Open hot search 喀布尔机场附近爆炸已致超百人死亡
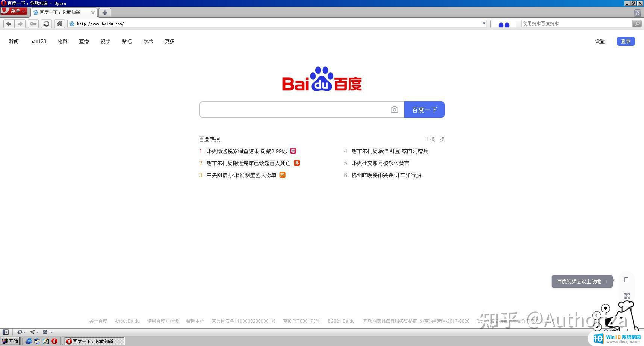Viewport: 644px width, 346px height. point(248,163)
